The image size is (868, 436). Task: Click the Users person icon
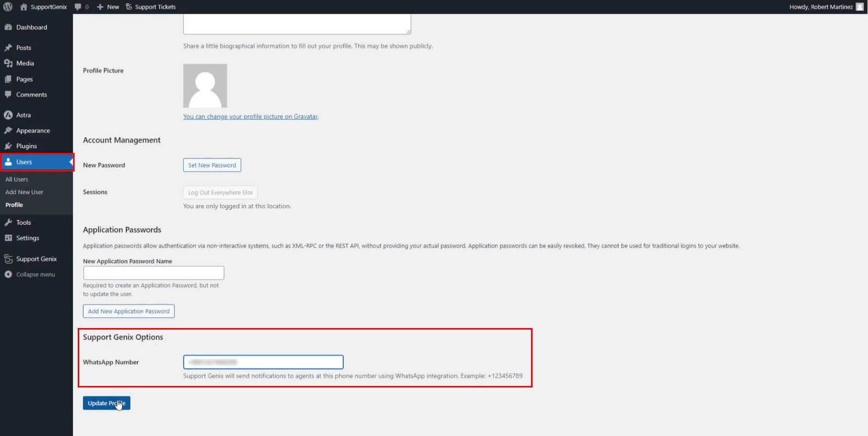(8, 162)
